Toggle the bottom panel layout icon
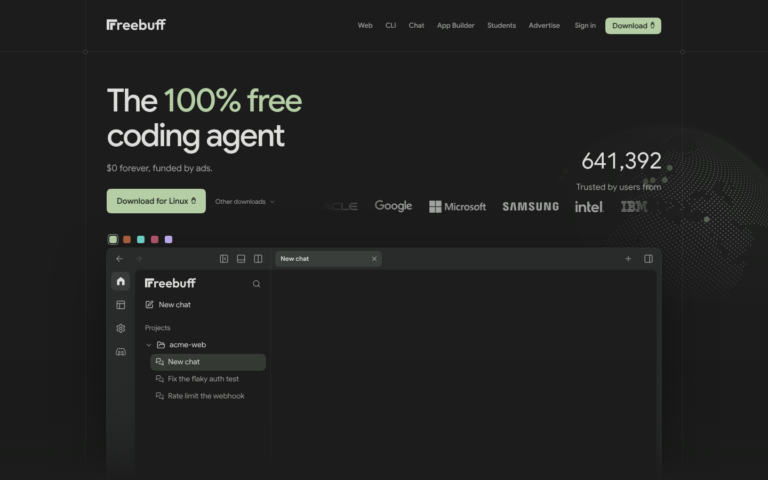This screenshot has height=480, width=768. 241,259
